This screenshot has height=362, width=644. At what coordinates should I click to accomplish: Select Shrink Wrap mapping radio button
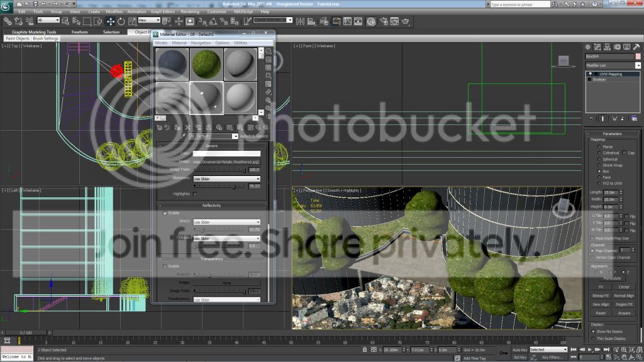pos(599,165)
